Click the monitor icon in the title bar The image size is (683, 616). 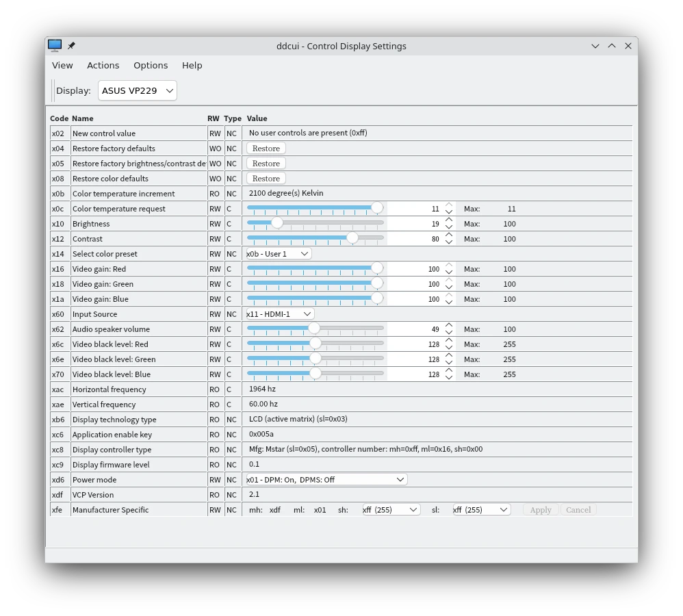[54, 45]
